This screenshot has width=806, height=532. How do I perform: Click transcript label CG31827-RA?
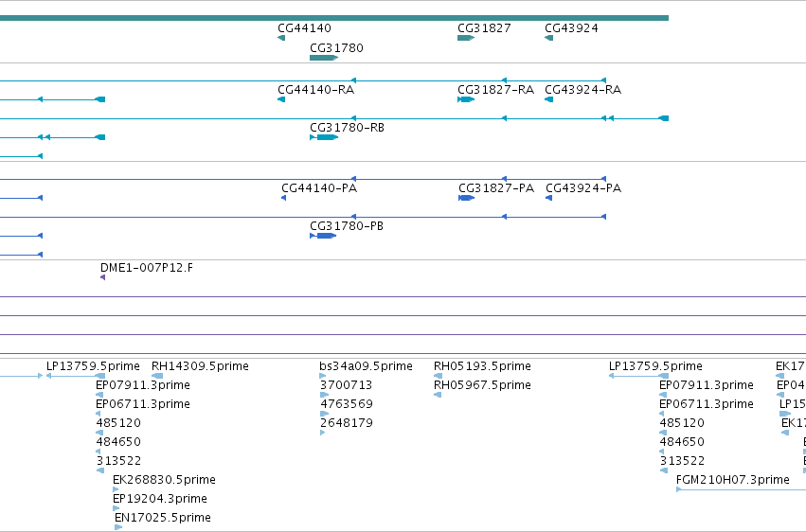tap(496, 90)
